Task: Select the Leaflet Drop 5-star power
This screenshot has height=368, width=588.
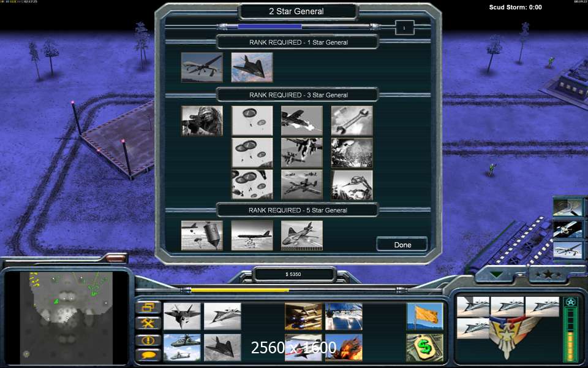Action: tap(202, 236)
